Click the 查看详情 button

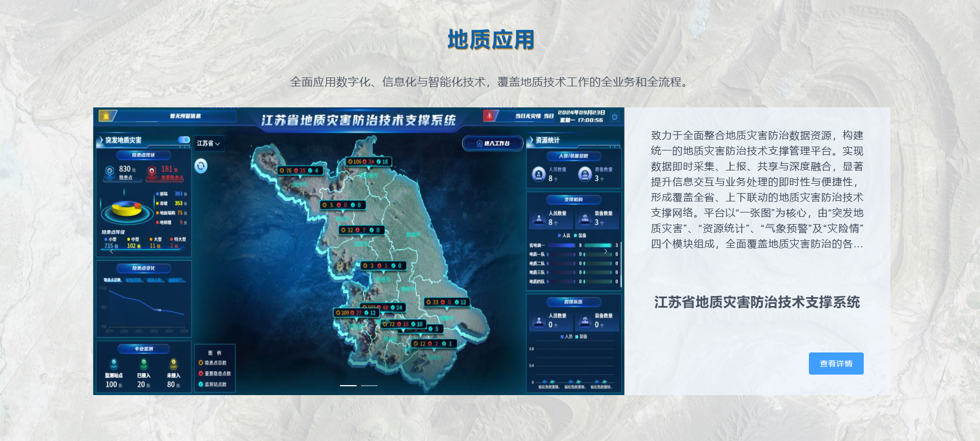pos(836,364)
